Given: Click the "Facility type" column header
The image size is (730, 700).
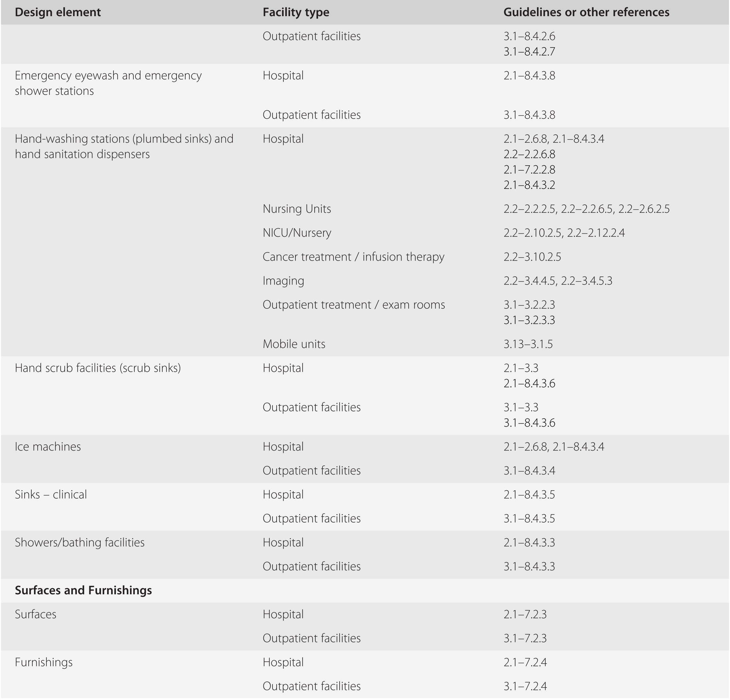Looking at the screenshot, I should [x=296, y=12].
